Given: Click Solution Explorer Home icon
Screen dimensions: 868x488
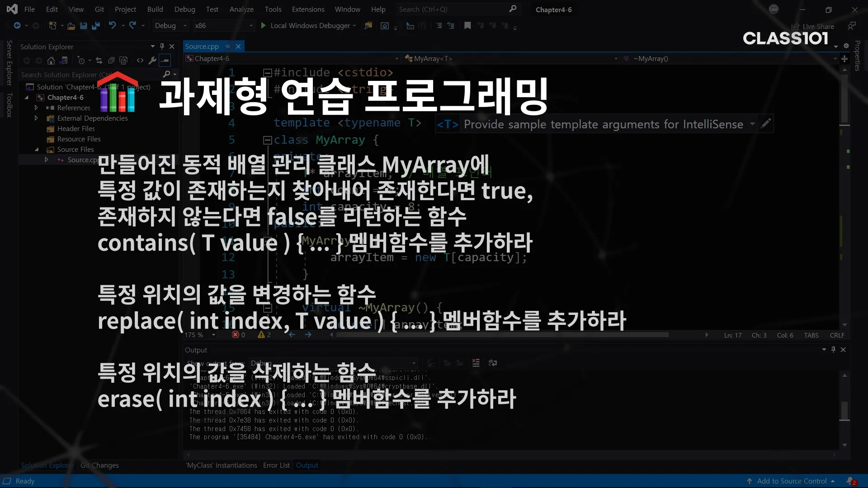Looking at the screenshot, I should click(51, 61).
